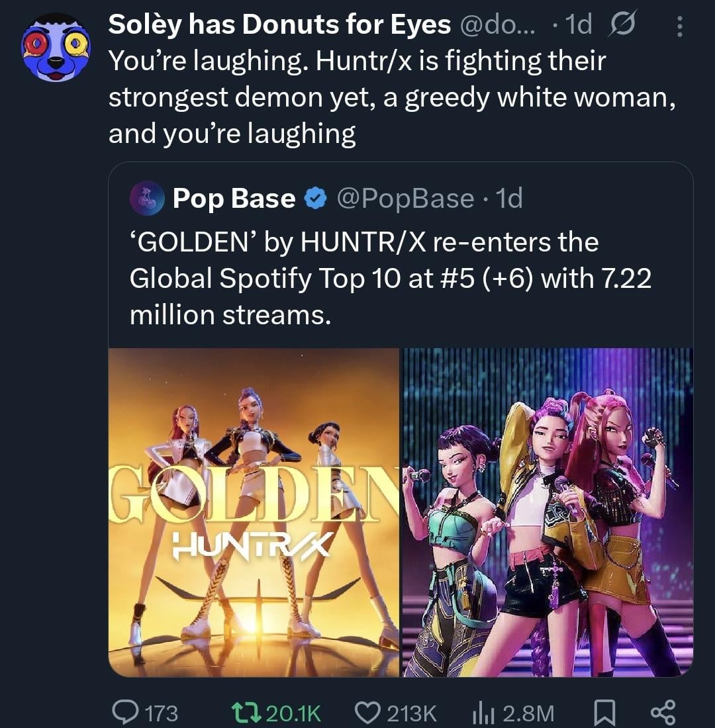Viewport: 715px width, 728px height.
Task: Click Pop Base's blue verified badge
Action: coord(316,199)
